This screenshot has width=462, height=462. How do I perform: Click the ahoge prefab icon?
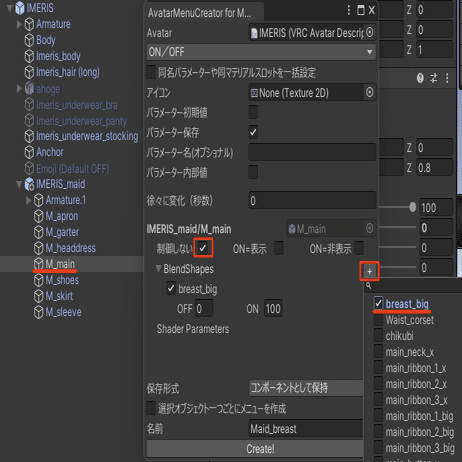(29, 88)
